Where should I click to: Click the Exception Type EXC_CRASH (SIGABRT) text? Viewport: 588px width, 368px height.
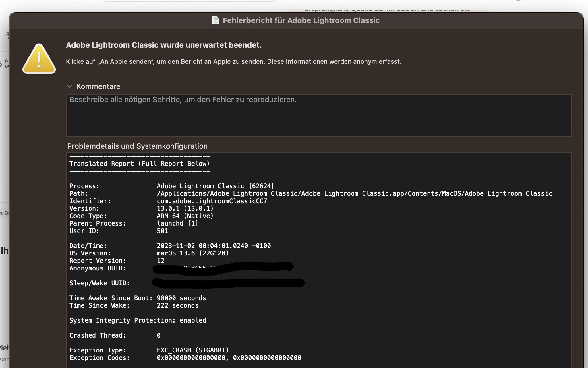click(192, 350)
